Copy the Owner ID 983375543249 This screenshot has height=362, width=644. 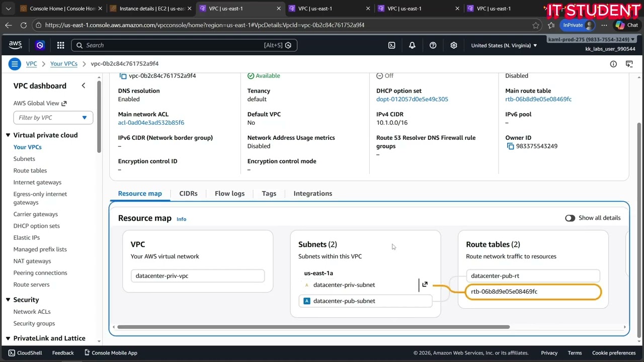[510, 146]
